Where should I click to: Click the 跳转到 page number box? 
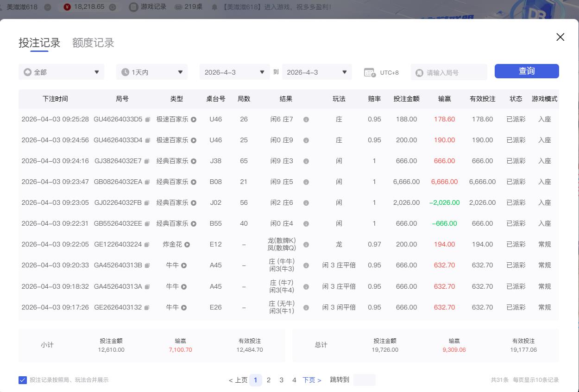(x=364, y=380)
